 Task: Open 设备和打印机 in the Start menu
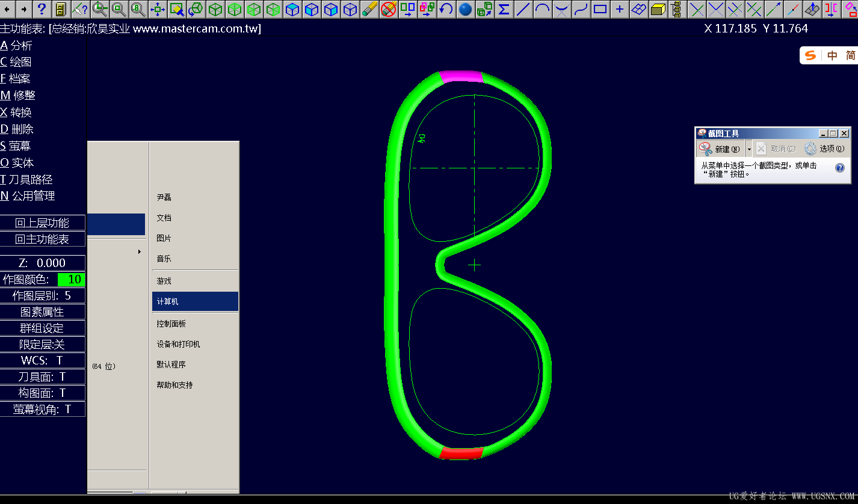[x=195, y=344]
